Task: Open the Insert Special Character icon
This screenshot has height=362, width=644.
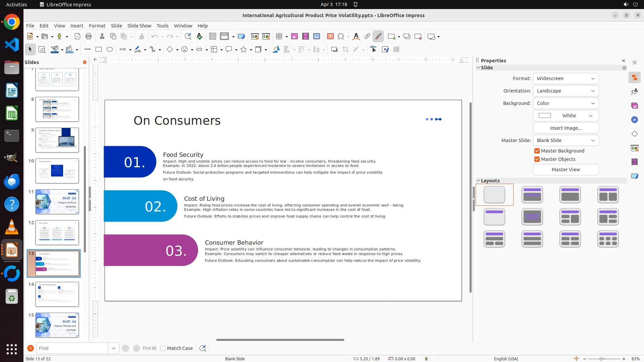Action: 341,37
